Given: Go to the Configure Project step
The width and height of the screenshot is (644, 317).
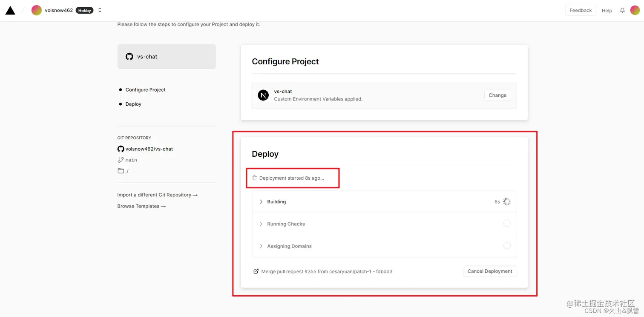Looking at the screenshot, I should pos(145,89).
